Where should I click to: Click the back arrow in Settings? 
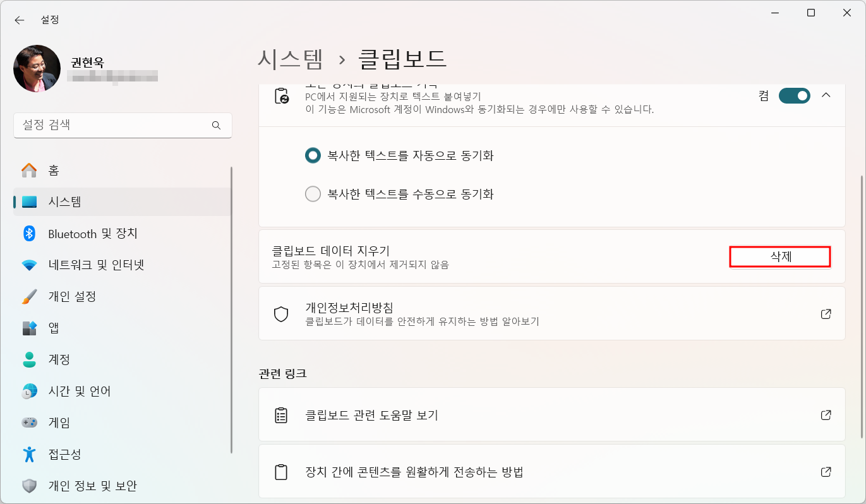coord(19,20)
